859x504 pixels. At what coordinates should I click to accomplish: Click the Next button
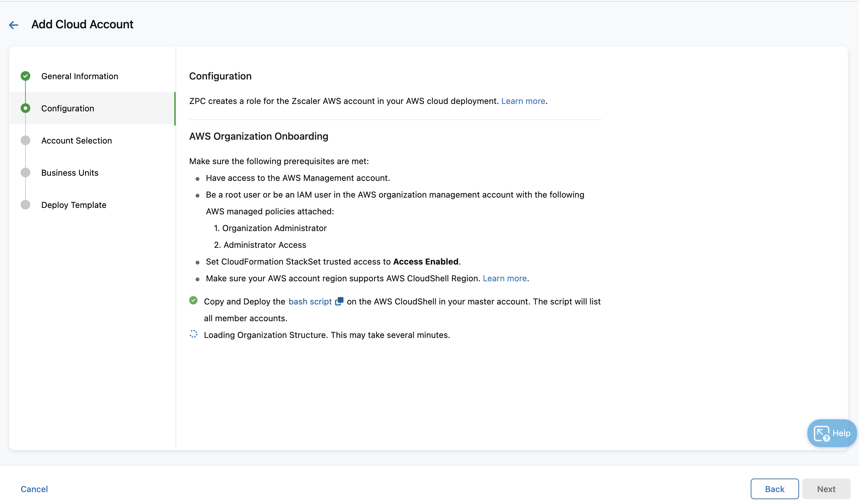[x=826, y=489]
